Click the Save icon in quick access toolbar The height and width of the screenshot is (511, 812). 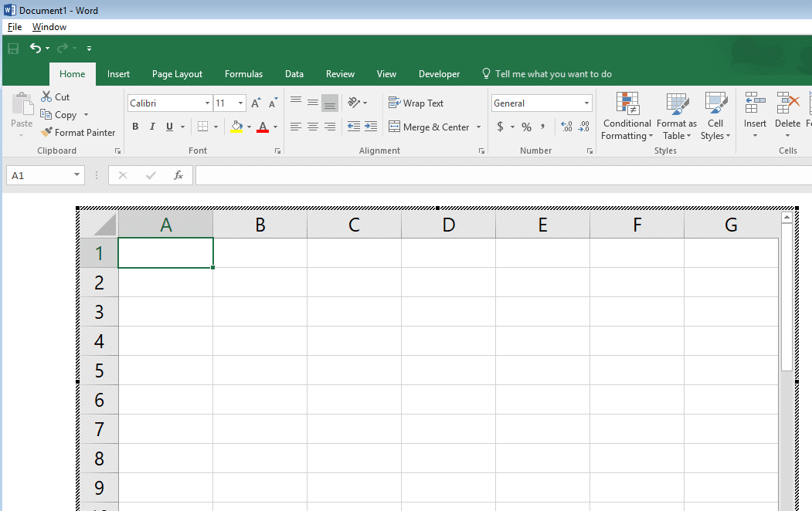[13, 49]
